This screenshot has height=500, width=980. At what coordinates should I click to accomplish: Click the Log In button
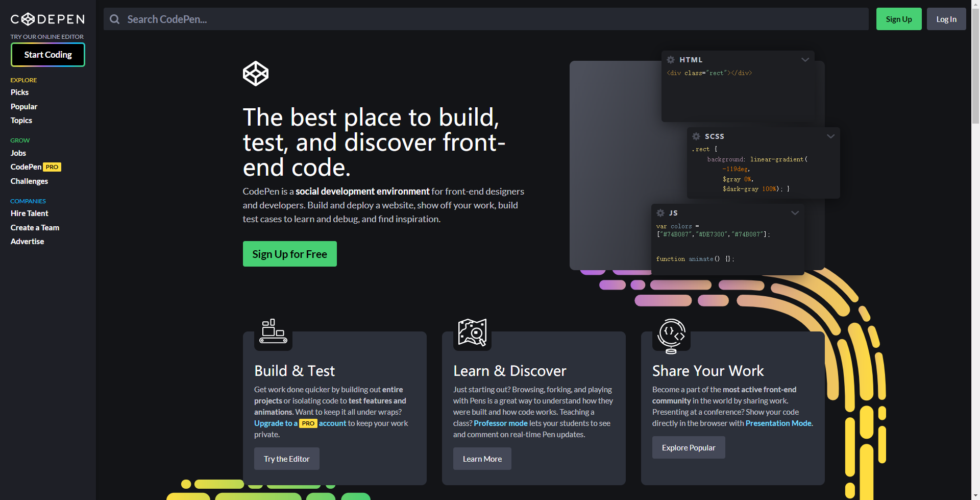pos(946,19)
